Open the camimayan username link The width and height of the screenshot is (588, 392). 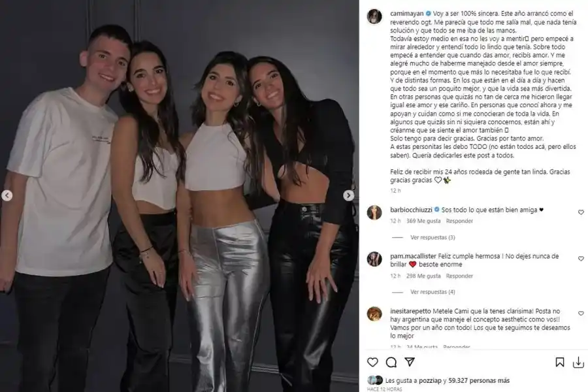point(407,14)
